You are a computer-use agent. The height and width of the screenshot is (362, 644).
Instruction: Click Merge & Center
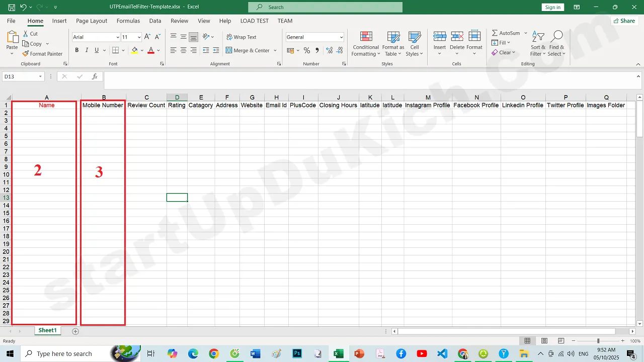click(248, 50)
